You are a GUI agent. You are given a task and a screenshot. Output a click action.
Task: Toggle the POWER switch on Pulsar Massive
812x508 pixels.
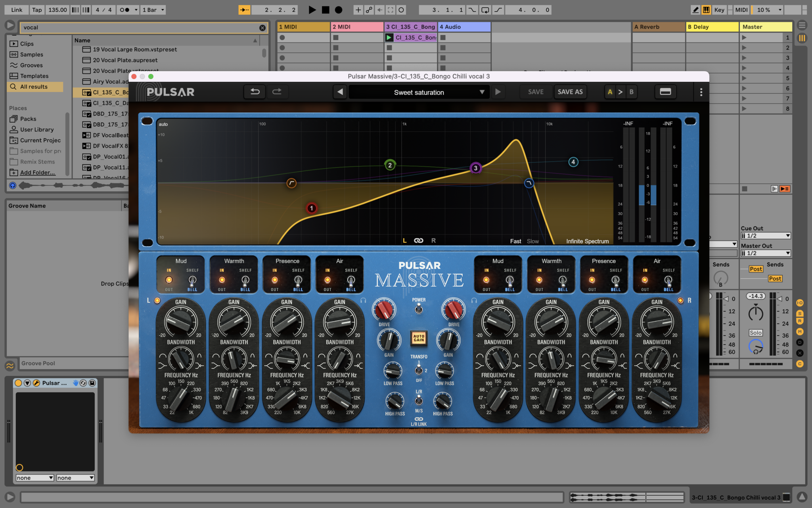coord(419,309)
